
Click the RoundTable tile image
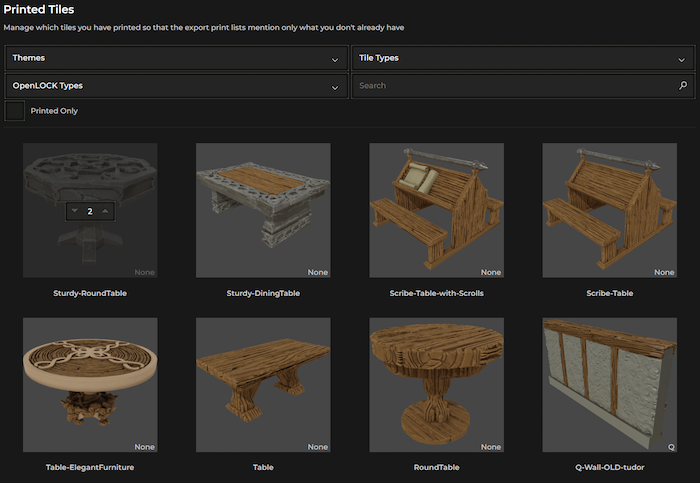(436, 385)
